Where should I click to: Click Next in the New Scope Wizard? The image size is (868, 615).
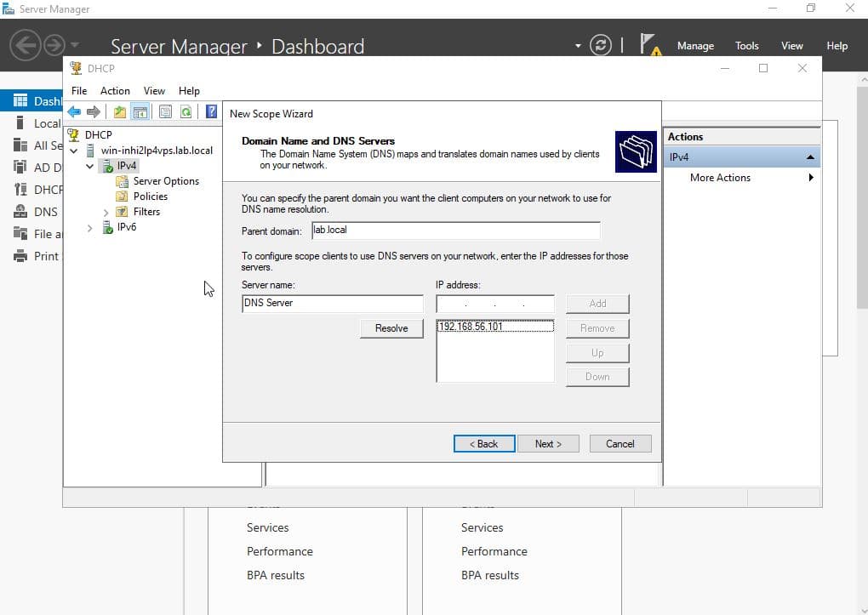click(548, 443)
